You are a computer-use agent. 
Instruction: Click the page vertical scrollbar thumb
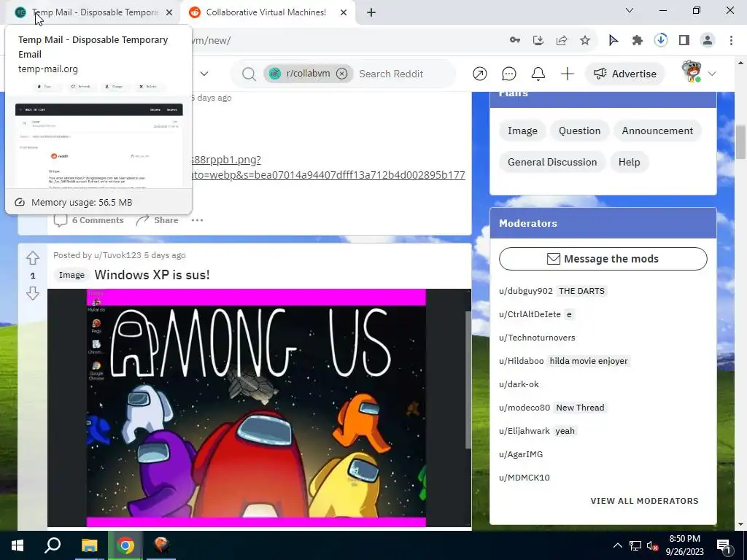[740, 142]
